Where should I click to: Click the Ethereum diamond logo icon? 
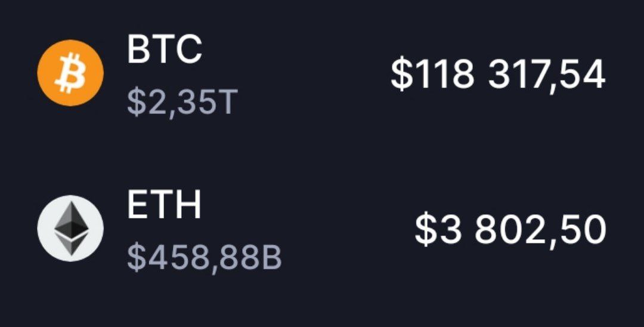(70, 228)
